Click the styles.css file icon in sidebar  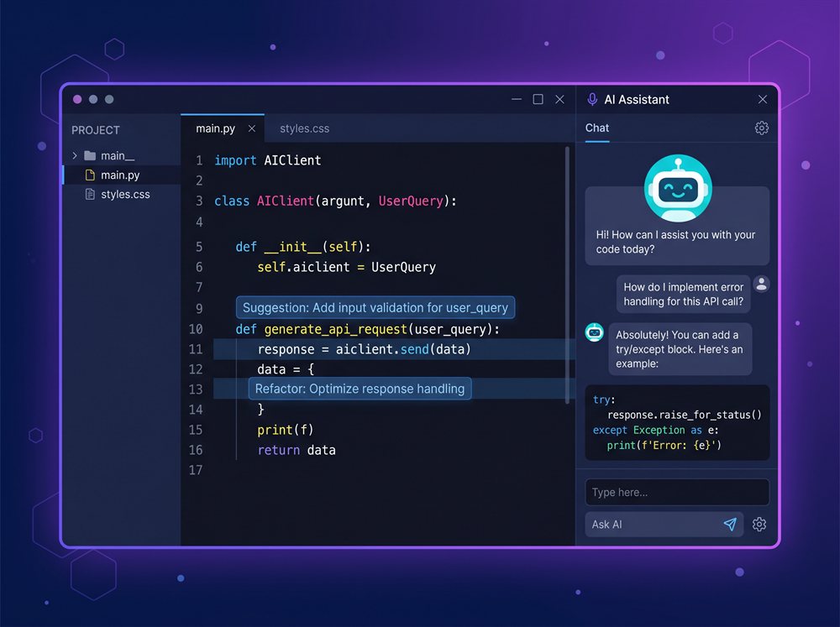[x=90, y=195]
